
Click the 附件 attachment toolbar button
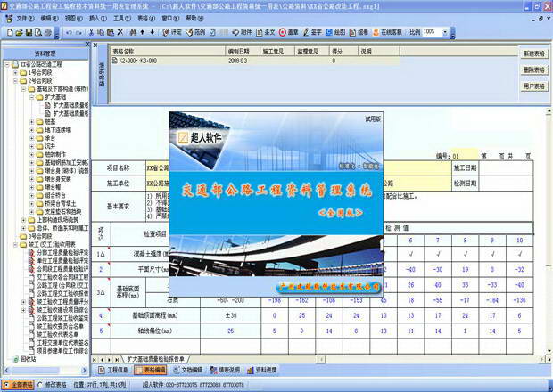click(x=242, y=32)
